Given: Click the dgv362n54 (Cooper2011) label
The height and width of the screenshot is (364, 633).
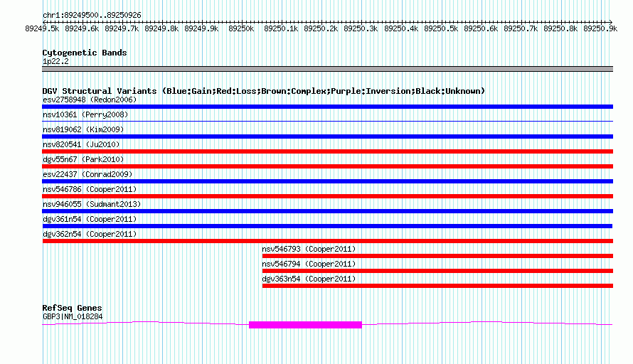Looking at the screenshot, I should tap(90, 234).
